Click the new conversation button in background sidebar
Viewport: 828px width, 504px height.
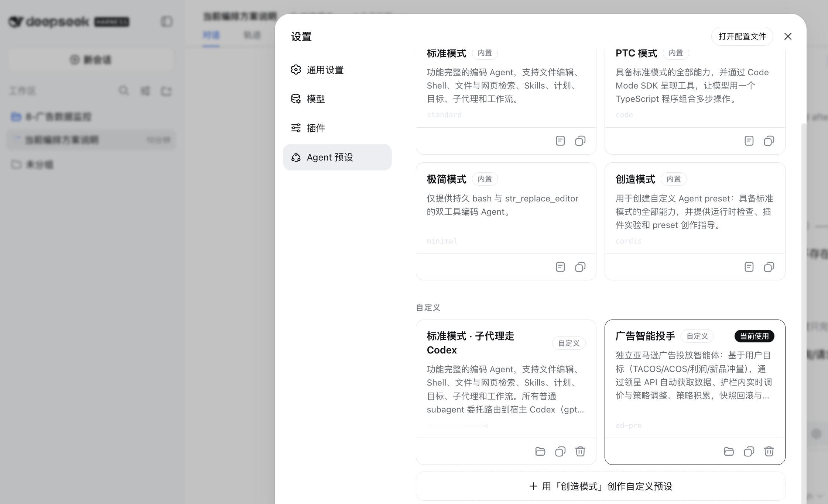coord(91,60)
